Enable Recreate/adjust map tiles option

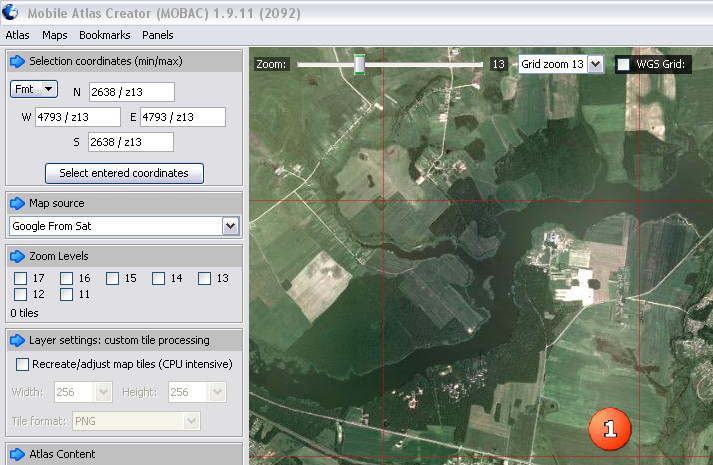point(23,364)
